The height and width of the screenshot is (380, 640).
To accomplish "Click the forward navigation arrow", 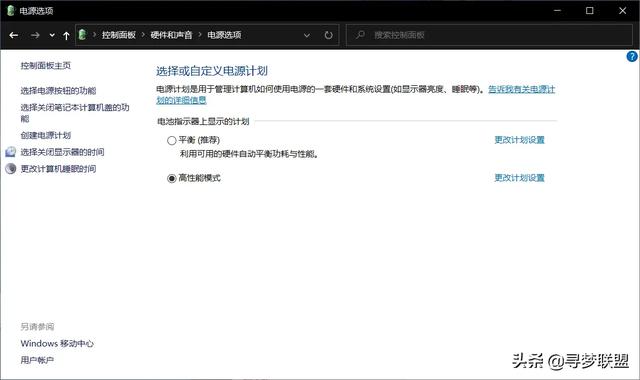I will click(x=35, y=36).
